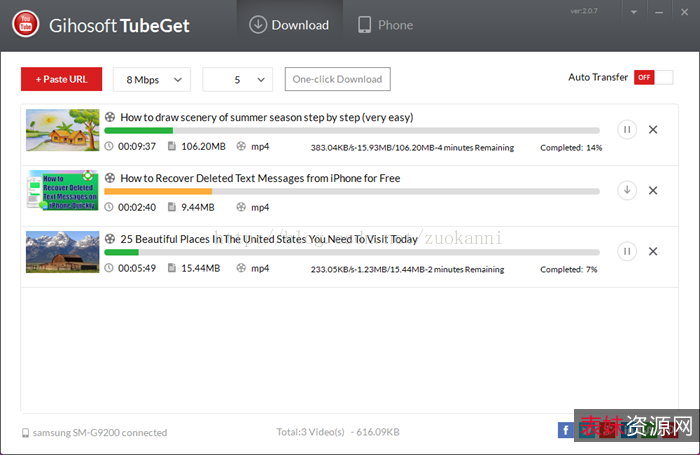Remove the summer scenery video from list
700x455 pixels.
click(x=653, y=129)
